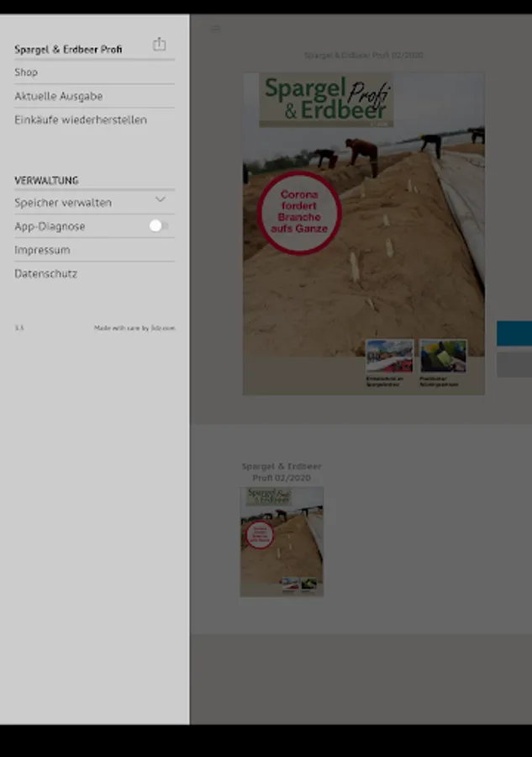Screen dimensions: 532x757
Task: Choose Einkäufe wiederherstellen
Action: click(x=94, y=119)
